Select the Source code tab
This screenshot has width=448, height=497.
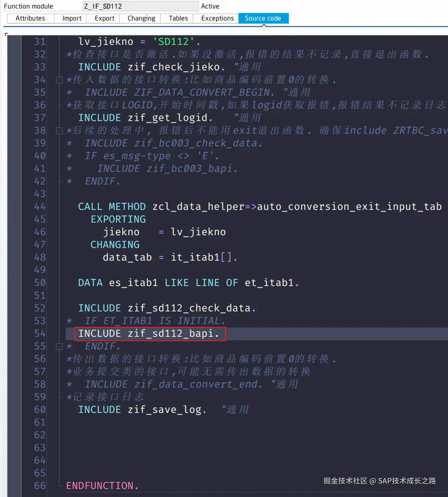pos(263,18)
